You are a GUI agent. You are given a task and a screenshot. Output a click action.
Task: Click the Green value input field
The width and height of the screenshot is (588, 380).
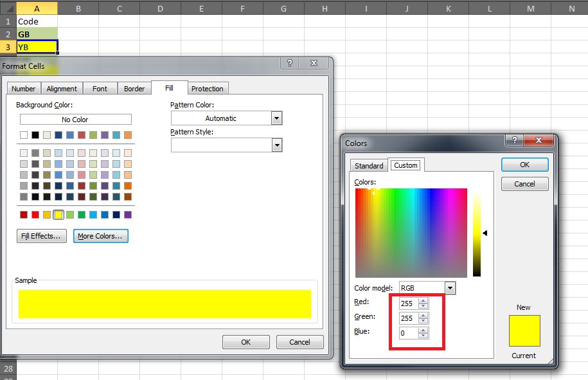point(409,318)
